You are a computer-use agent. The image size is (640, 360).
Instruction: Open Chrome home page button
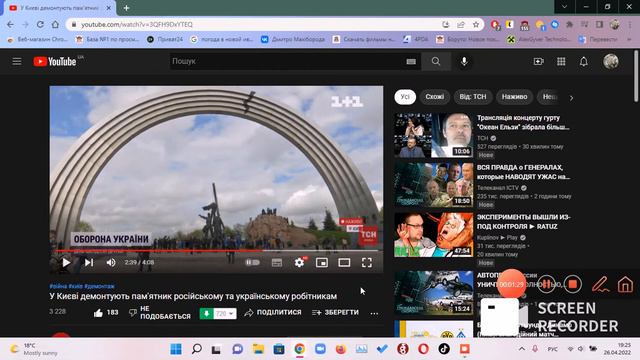55,24
